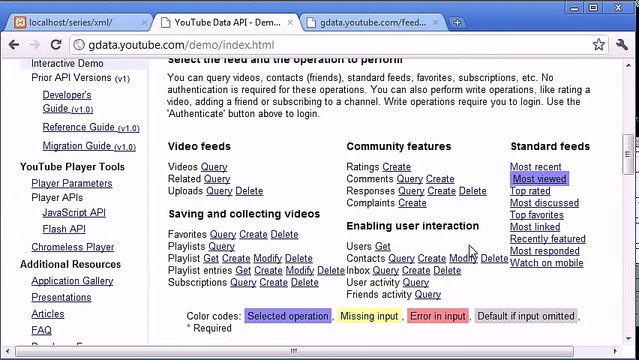Select the Recently featured standard feed

pyautogui.click(x=548, y=239)
